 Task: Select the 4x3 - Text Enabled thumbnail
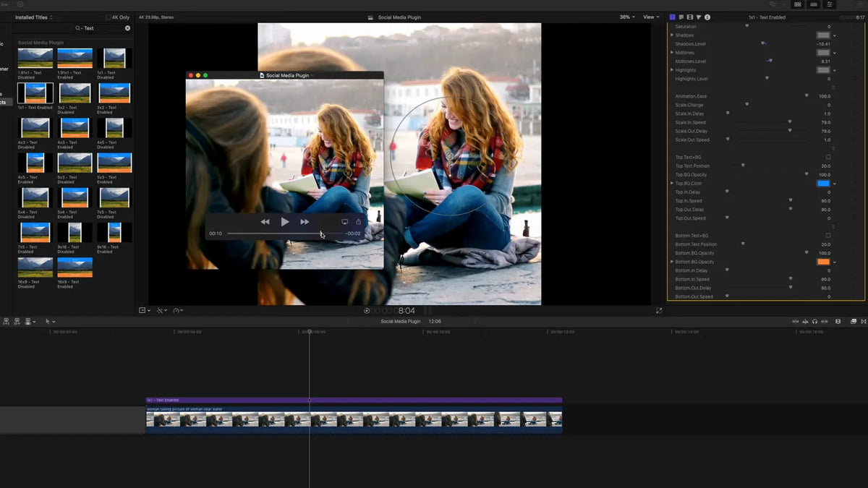click(x=75, y=128)
